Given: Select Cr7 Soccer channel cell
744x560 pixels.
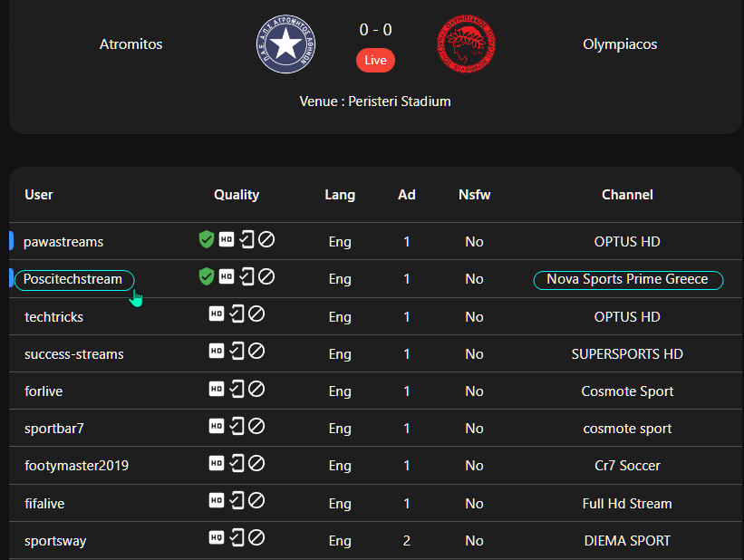Looking at the screenshot, I should pos(627,466).
